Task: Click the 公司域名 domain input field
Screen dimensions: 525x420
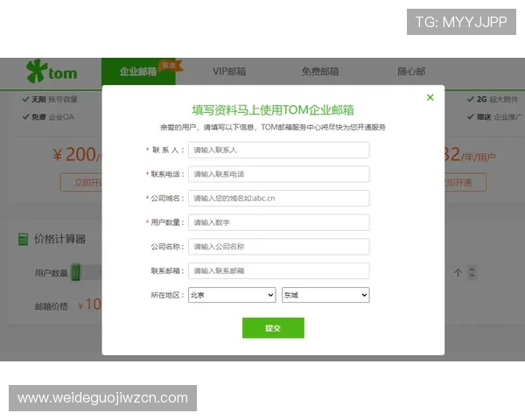Action: tap(278, 199)
